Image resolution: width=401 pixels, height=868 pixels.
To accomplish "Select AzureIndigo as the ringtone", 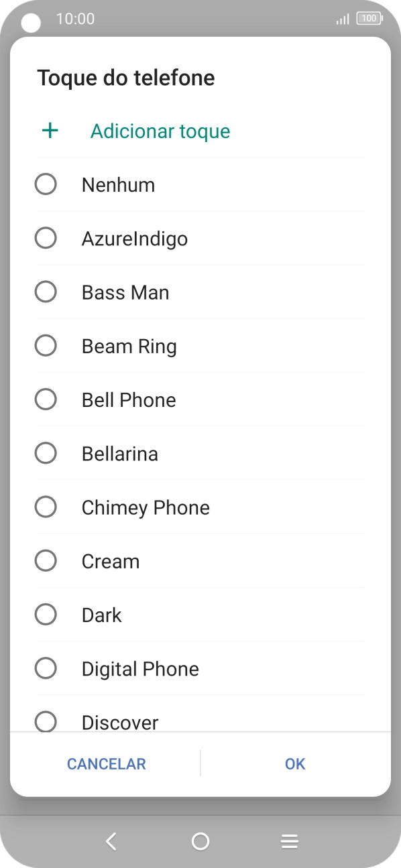I will [46, 237].
